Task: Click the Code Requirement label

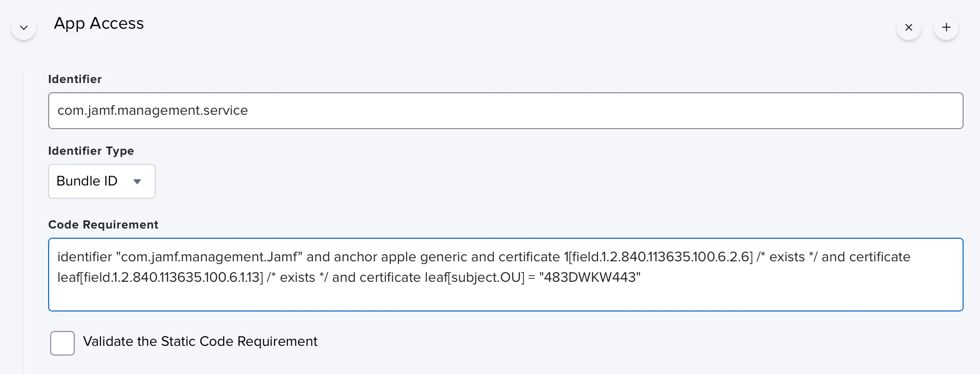Action: click(103, 224)
